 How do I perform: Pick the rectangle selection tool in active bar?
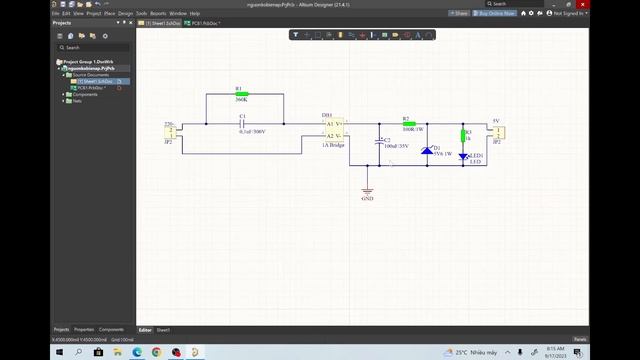(318, 35)
